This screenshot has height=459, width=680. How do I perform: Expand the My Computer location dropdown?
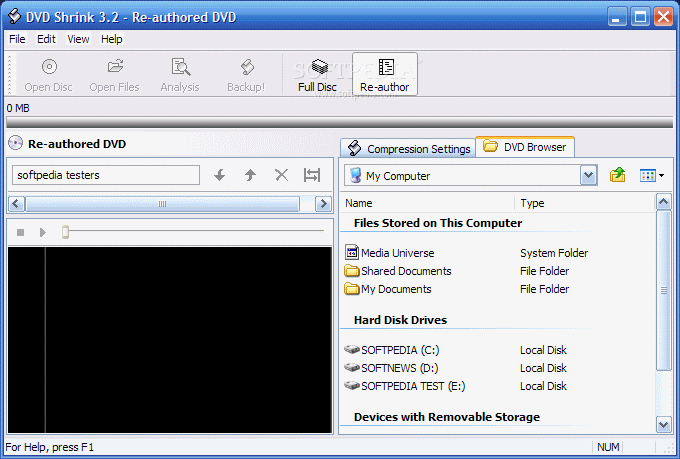[x=588, y=176]
